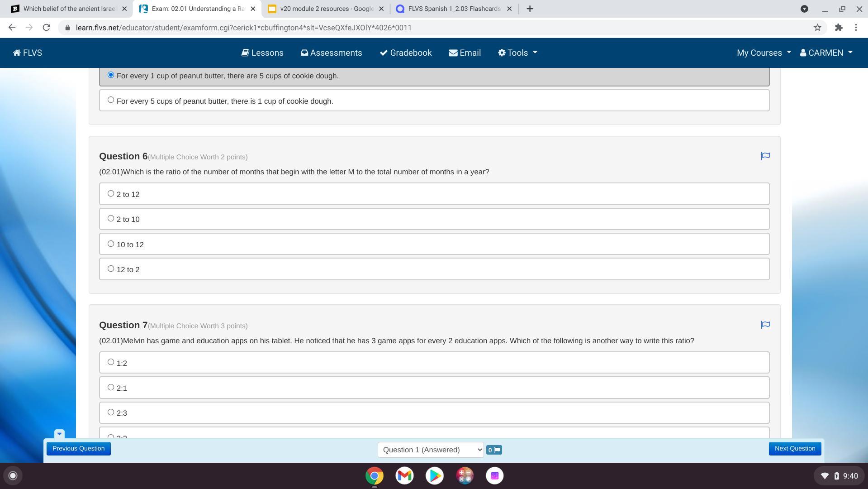Image resolution: width=868 pixels, height=489 pixels.
Task: Open the Assessments menu item
Action: 331,53
